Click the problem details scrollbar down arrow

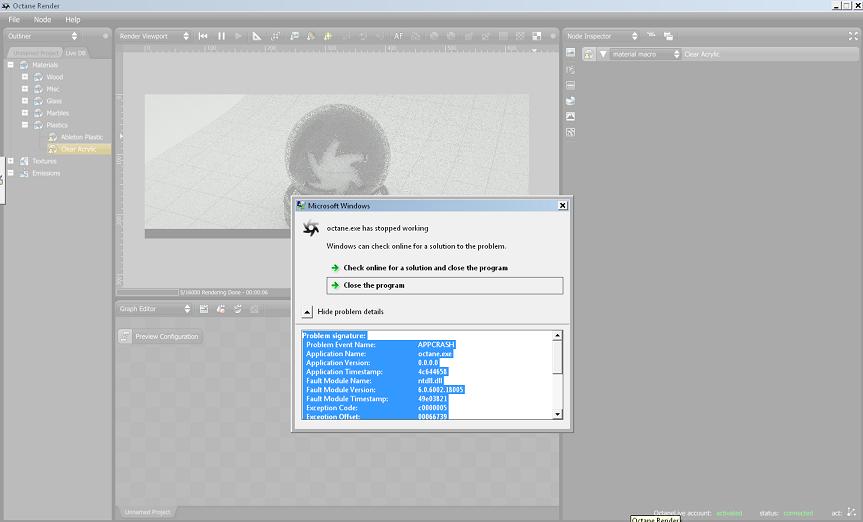(558, 414)
